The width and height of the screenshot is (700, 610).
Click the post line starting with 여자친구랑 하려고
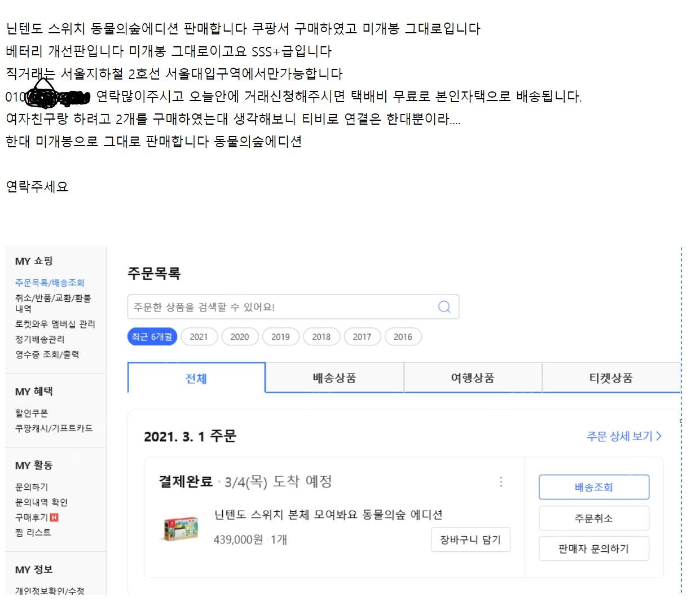(233, 119)
